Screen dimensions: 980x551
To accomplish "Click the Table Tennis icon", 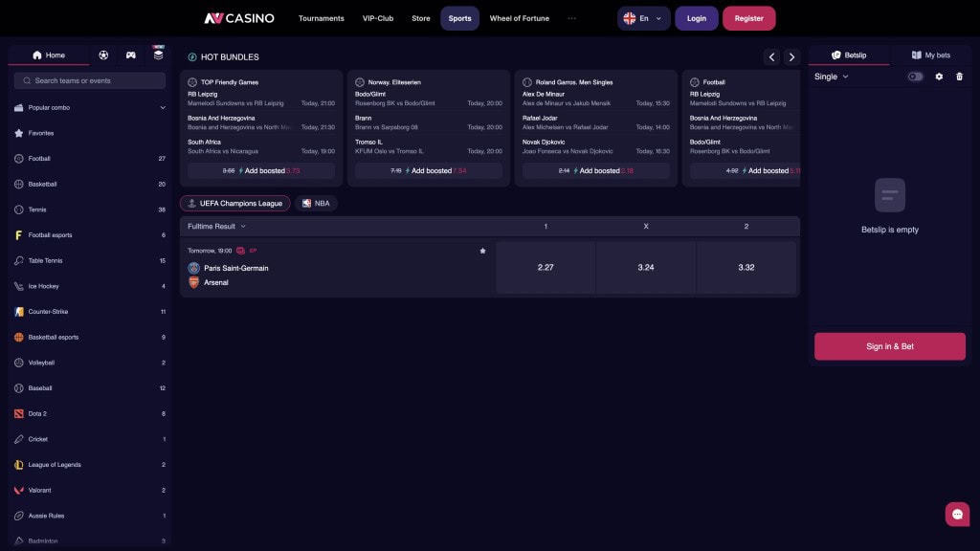I will (x=19, y=260).
